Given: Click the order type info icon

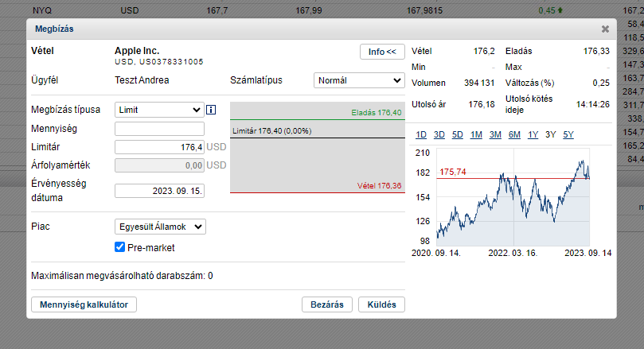Looking at the screenshot, I should coord(211,110).
